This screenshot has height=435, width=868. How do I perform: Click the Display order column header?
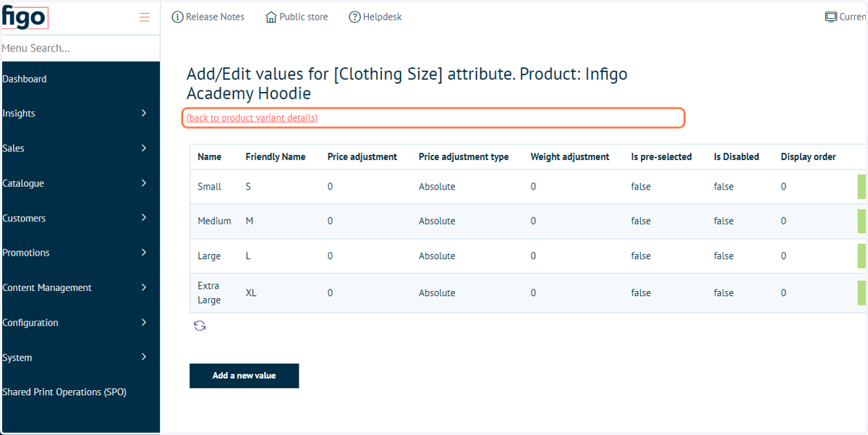coord(808,156)
